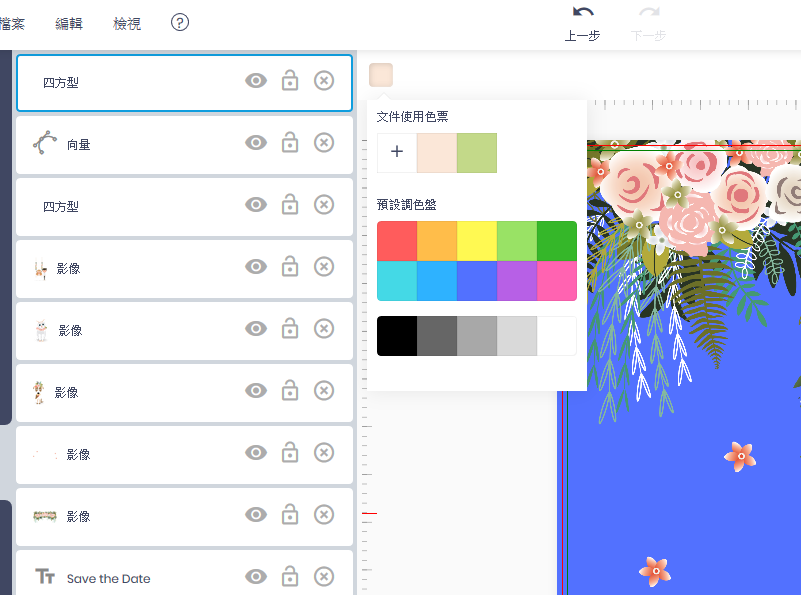Viewport: 801px width, 595px height.
Task: Select the white cat image thumbnail
Action: (41, 330)
